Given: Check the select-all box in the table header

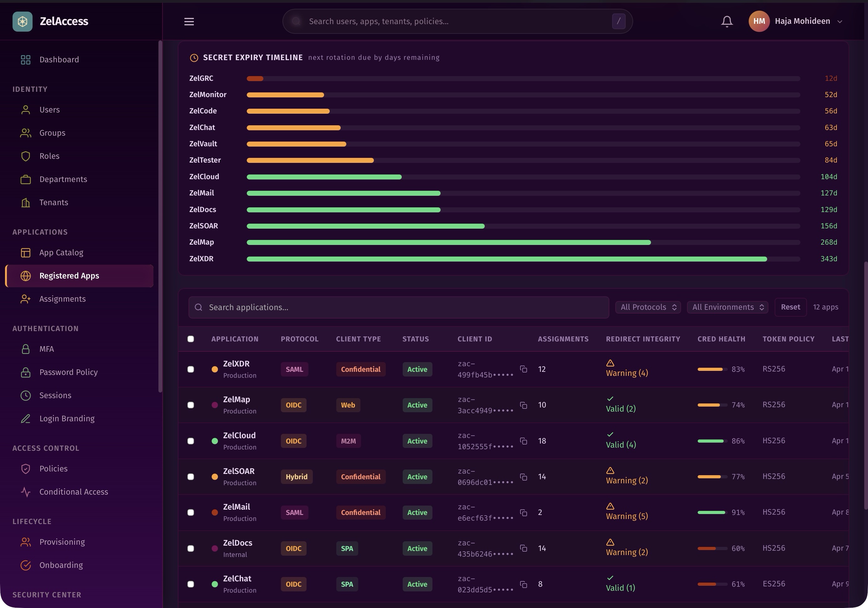Looking at the screenshot, I should (x=190, y=339).
